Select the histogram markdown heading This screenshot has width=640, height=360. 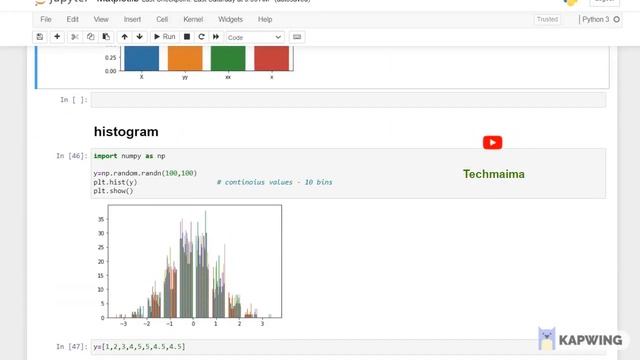(126, 132)
